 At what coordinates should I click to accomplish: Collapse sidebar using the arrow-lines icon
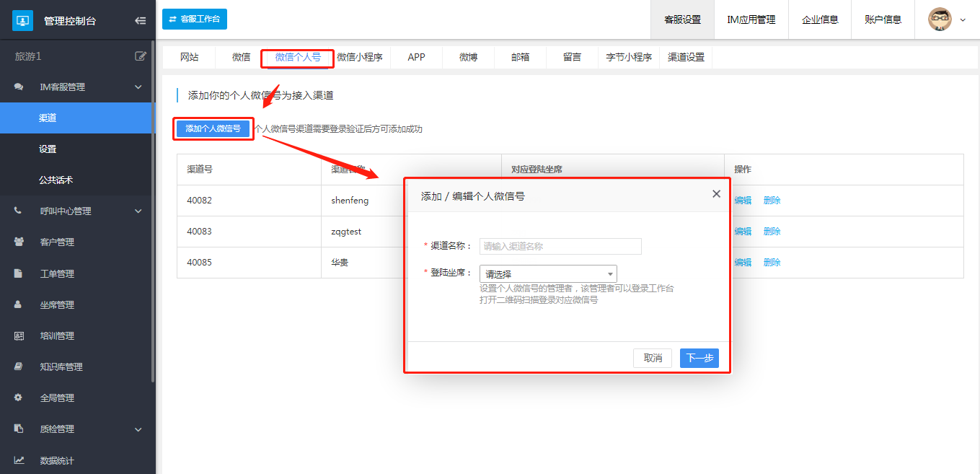point(141,20)
